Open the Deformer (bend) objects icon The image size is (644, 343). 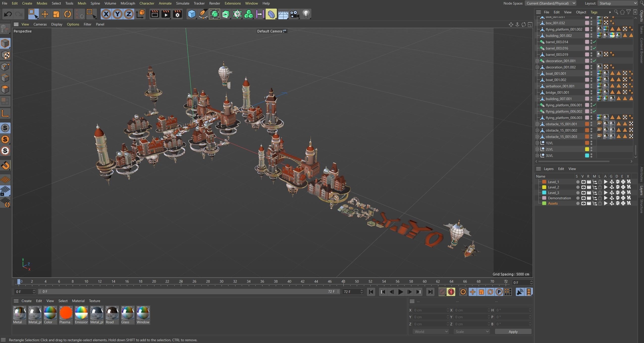[271, 14]
